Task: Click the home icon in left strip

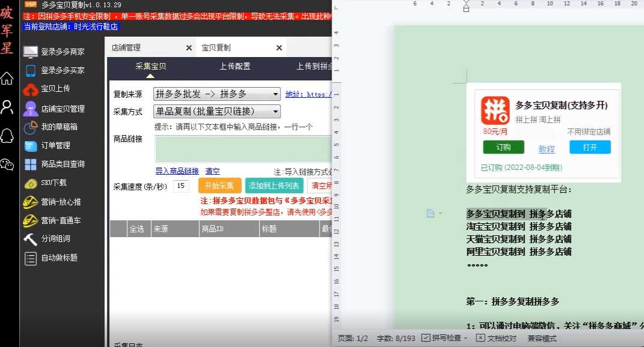Action: point(7,78)
